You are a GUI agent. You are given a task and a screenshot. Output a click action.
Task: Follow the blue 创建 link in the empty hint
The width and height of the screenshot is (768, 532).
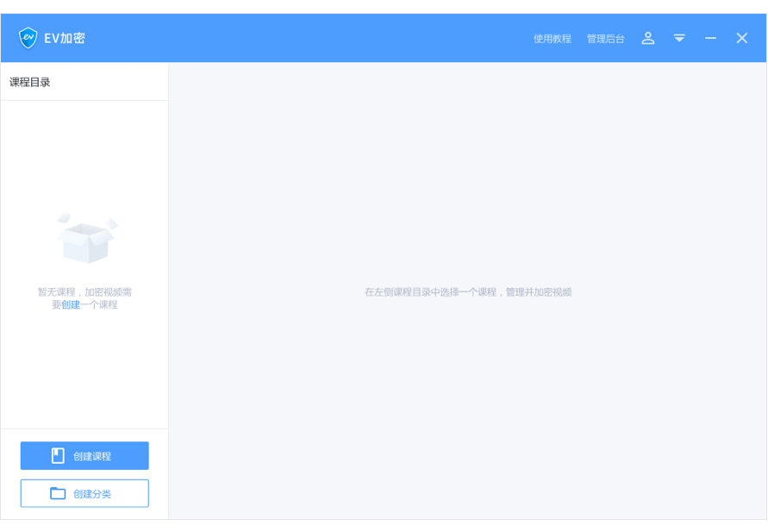pyautogui.click(x=71, y=304)
